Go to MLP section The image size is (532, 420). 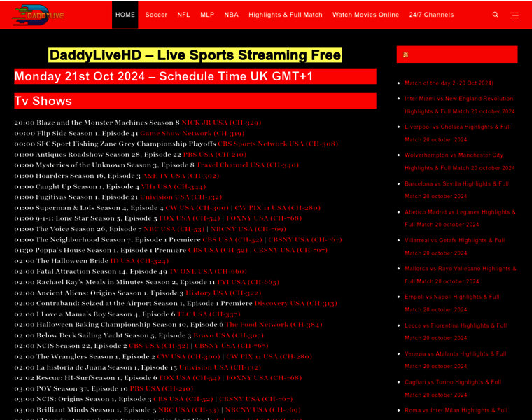pos(207,15)
